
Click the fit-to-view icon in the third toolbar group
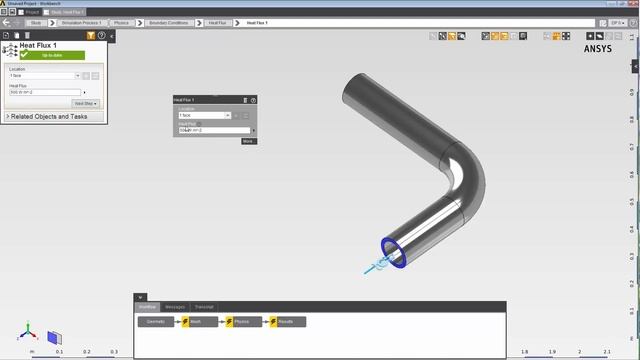click(x=566, y=36)
